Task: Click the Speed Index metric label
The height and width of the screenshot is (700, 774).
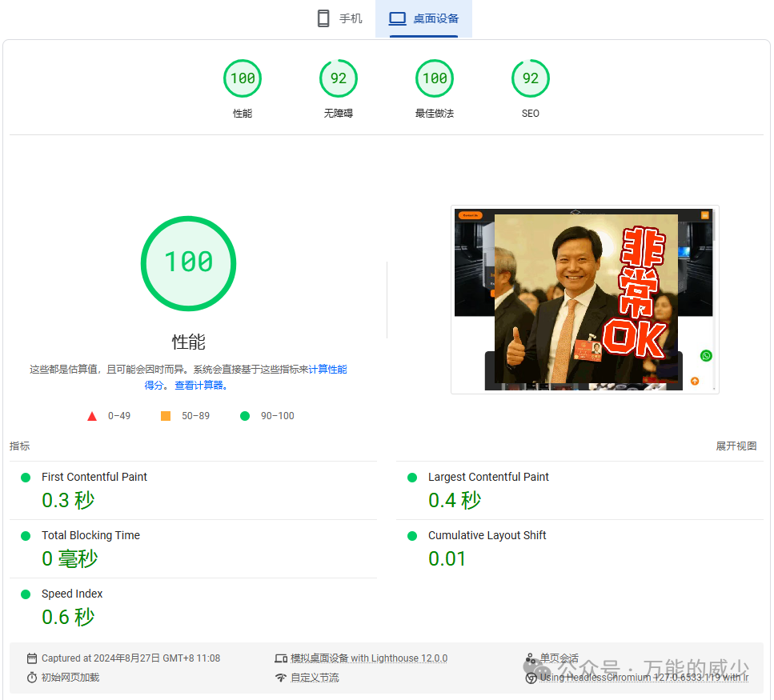Action: (x=72, y=594)
